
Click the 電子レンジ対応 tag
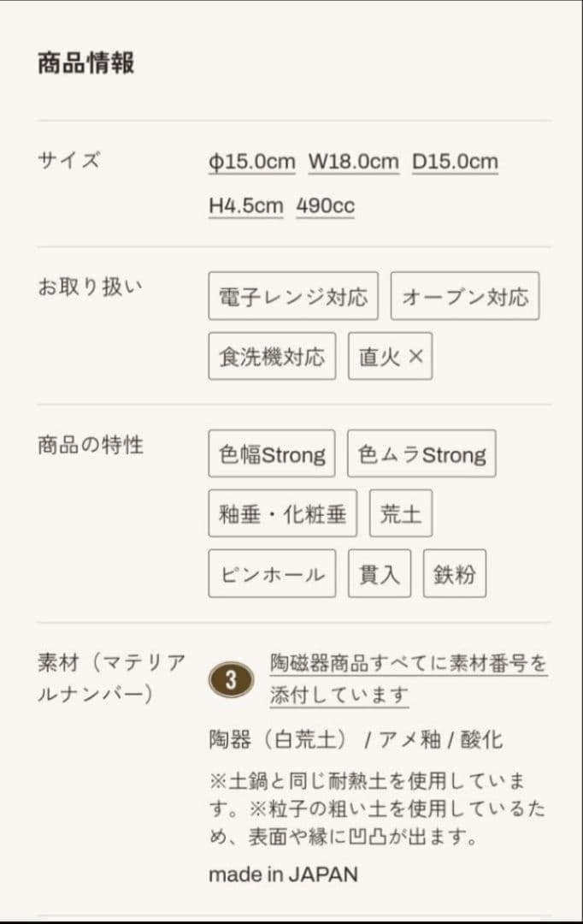[x=293, y=296]
